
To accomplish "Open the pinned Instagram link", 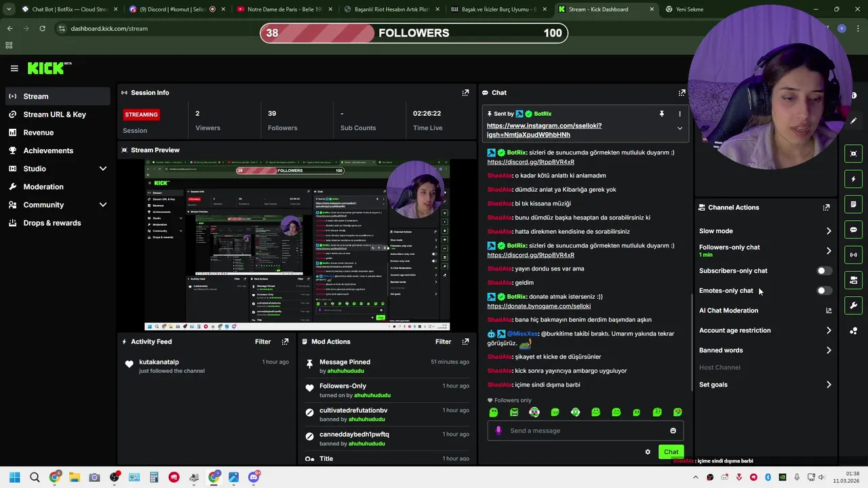I will click(544, 130).
